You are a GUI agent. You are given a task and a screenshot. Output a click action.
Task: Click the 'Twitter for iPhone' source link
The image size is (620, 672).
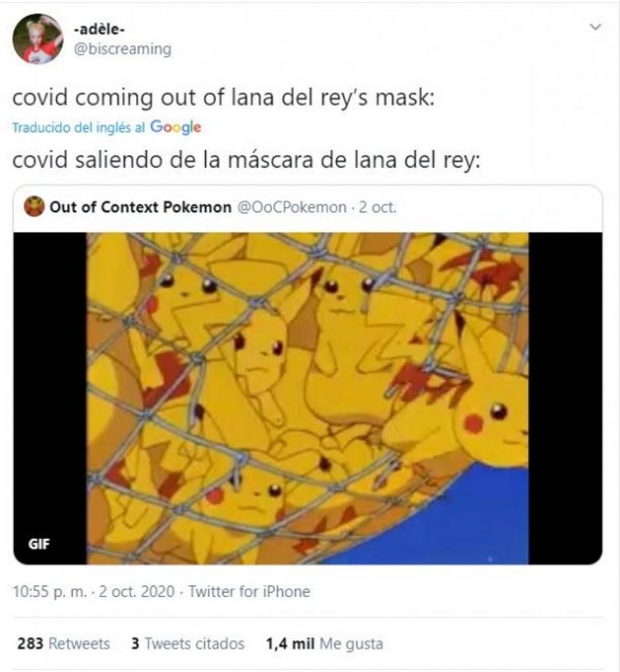coord(249,591)
